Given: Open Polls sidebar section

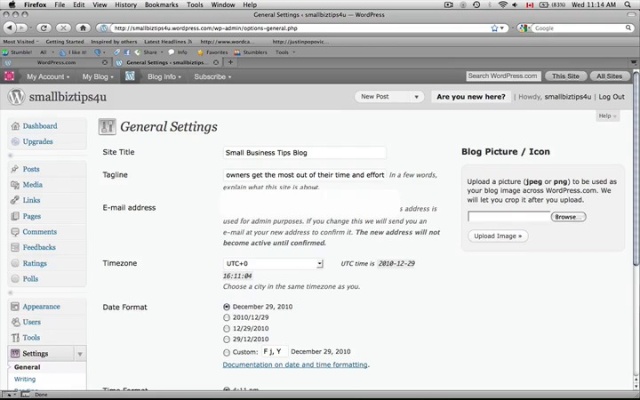Looking at the screenshot, I should click(30, 279).
